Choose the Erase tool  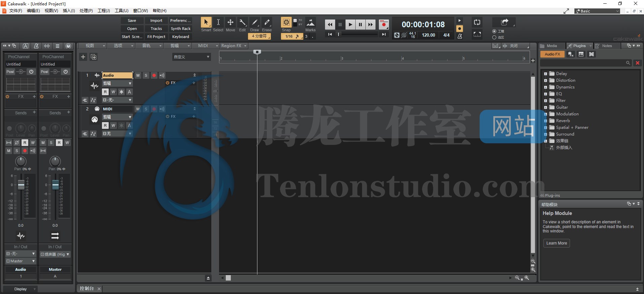(267, 23)
